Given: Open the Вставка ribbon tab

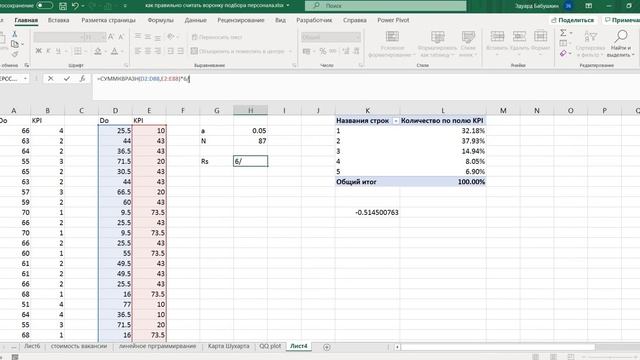Looking at the screenshot, I should [x=58, y=20].
